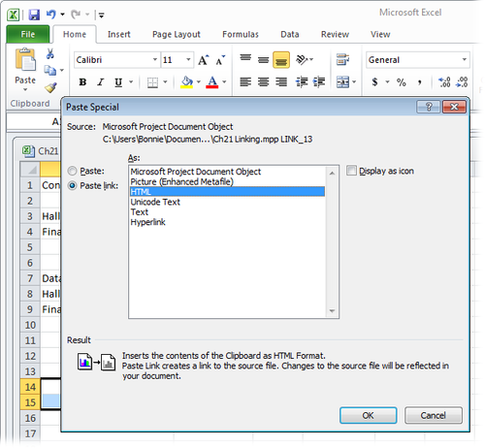Center text horizontally icon

(263, 82)
